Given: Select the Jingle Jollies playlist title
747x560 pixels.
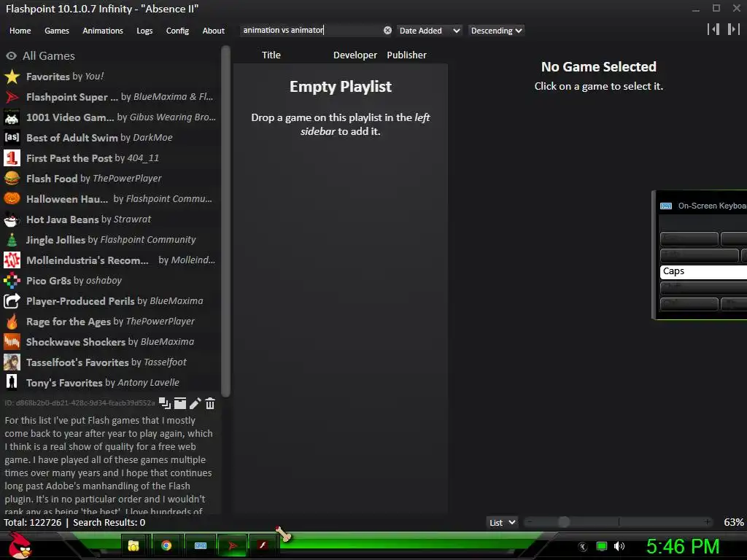Looking at the screenshot, I should click(x=55, y=239).
